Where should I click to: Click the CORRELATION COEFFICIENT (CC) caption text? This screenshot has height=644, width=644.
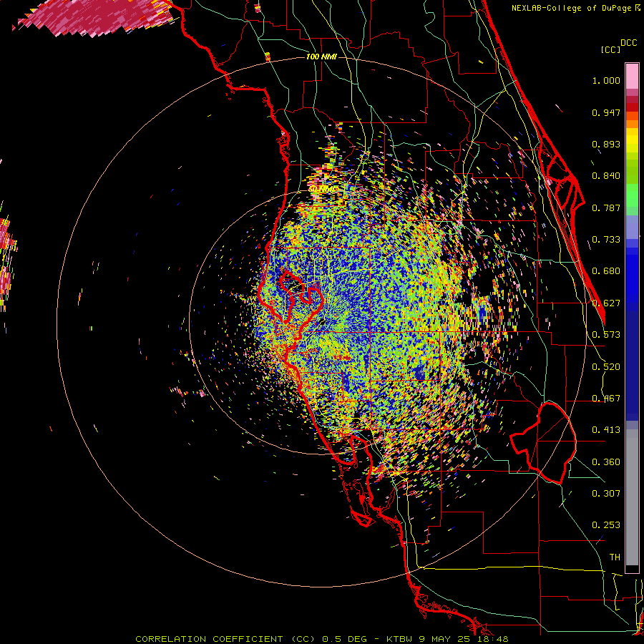coord(226,639)
